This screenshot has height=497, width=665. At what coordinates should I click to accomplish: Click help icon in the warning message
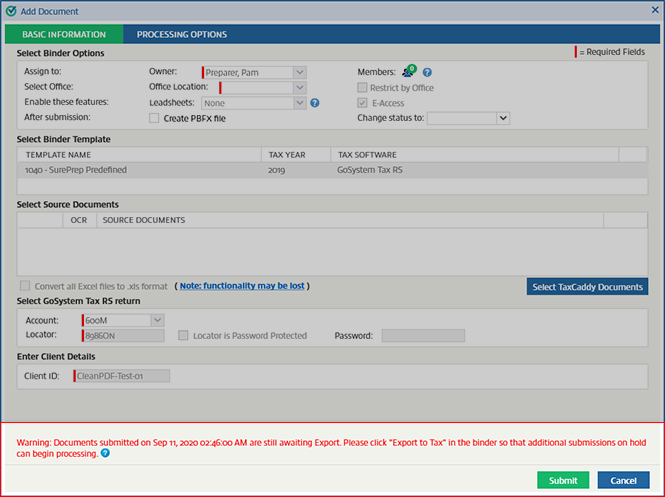(x=105, y=453)
